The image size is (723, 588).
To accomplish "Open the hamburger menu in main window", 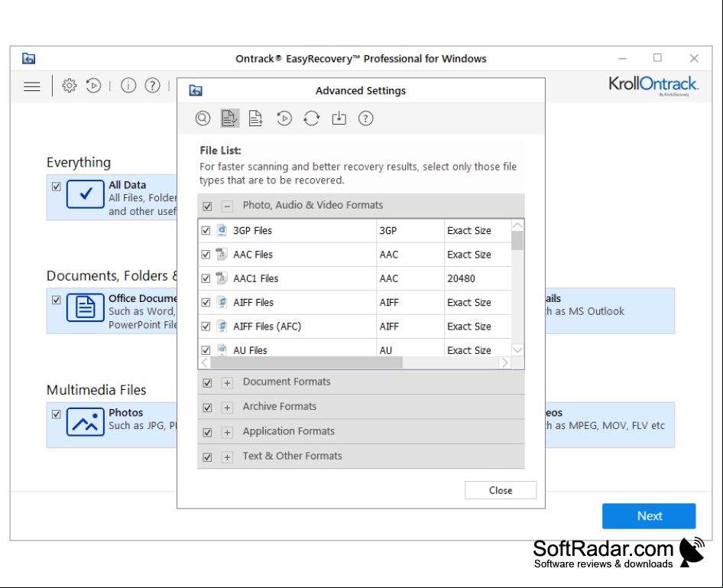I will click(x=32, y=86).
